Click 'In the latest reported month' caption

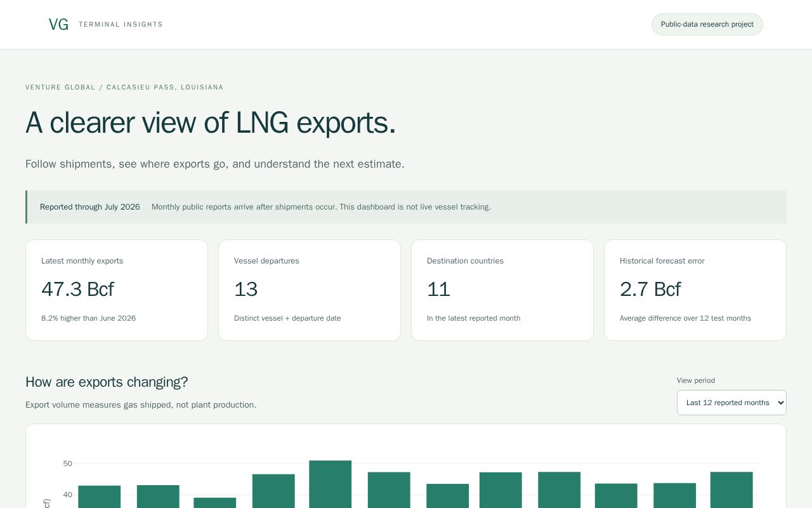473,318
